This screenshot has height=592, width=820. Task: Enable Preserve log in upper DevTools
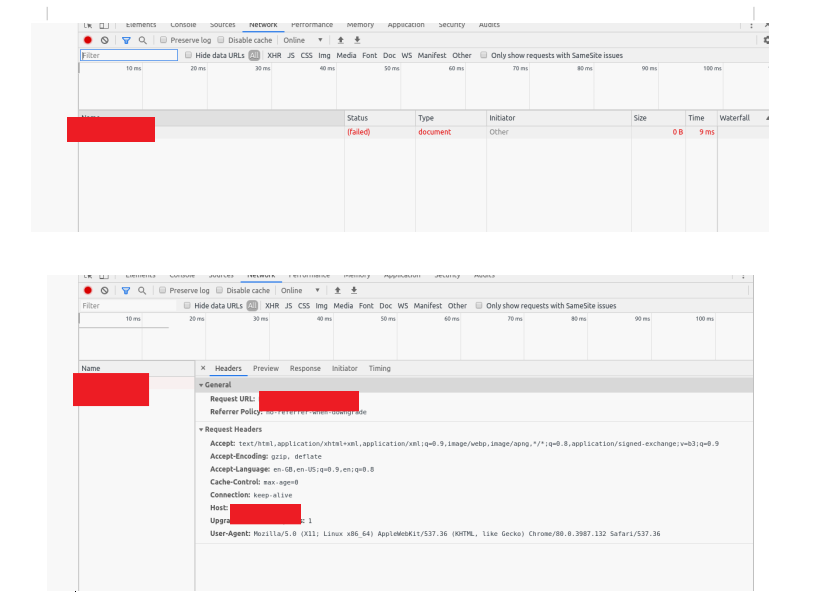click(163, 40)
